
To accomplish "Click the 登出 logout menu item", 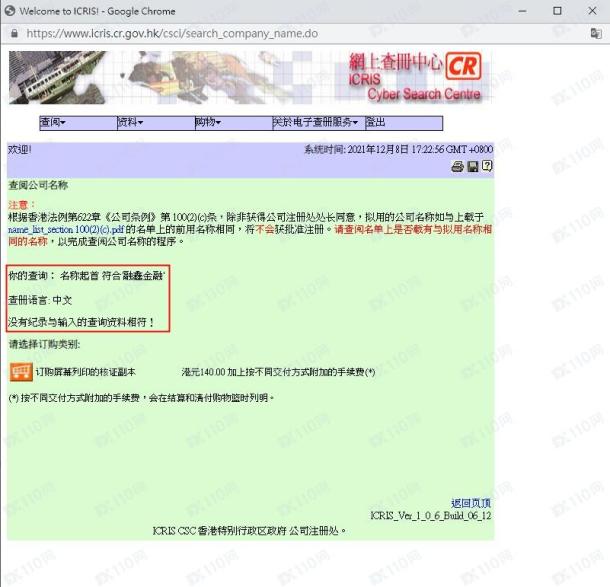I will [x=375, y=123].
